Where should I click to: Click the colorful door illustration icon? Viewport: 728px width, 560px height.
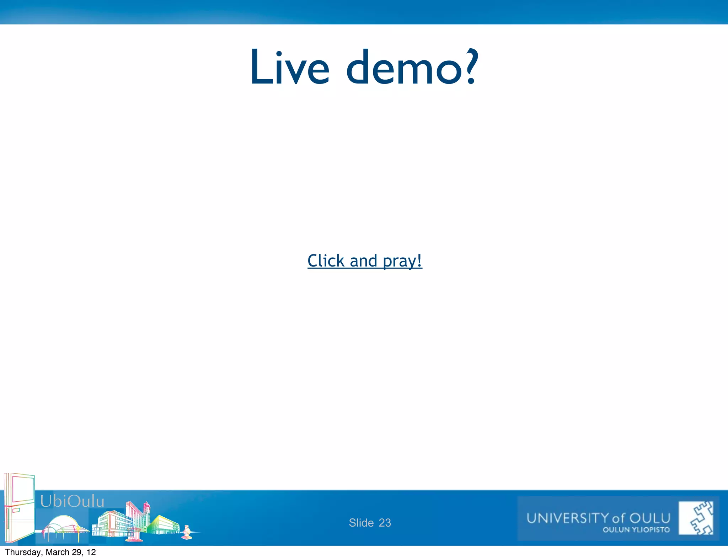coord(19,508)
